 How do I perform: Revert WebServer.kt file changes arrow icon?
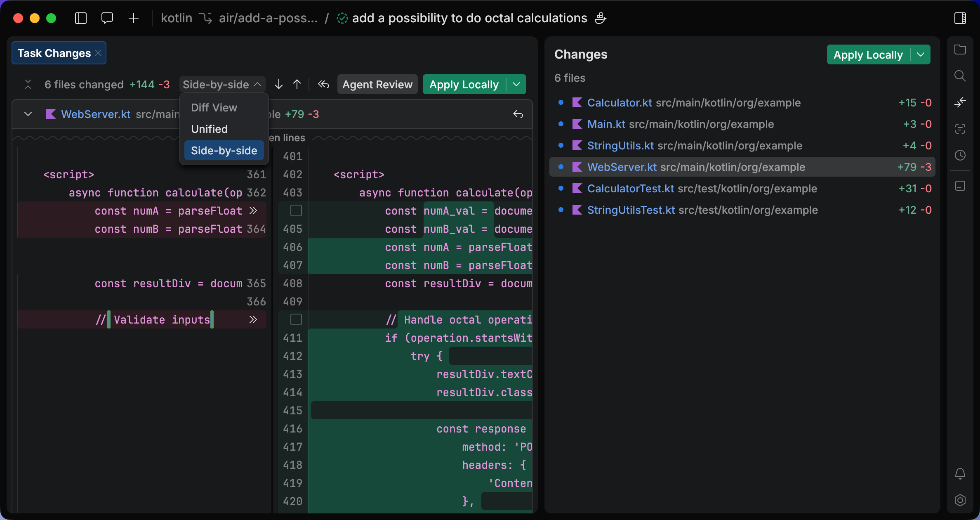(x=518, y=114)
